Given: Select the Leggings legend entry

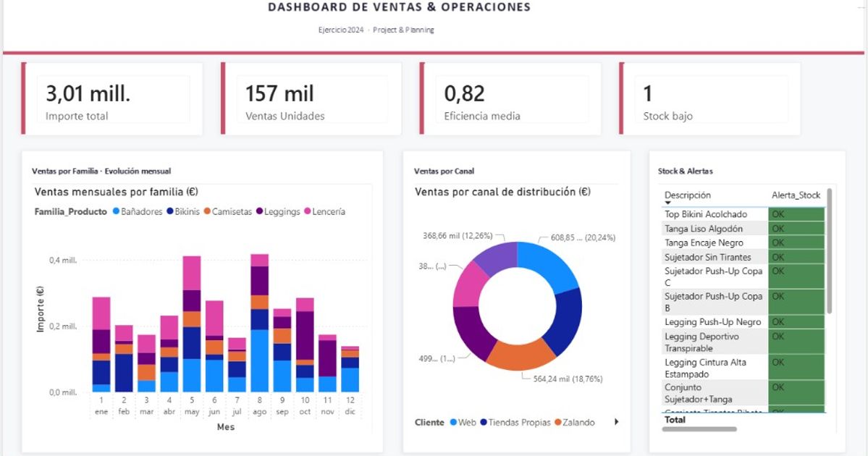Looking at the screenshot, I should coord(278,211).
